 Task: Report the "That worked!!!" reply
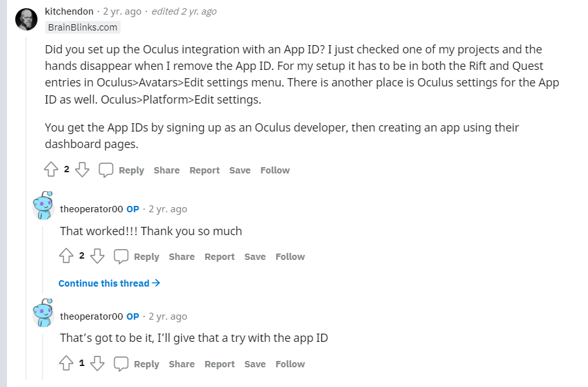pos(219,257)
